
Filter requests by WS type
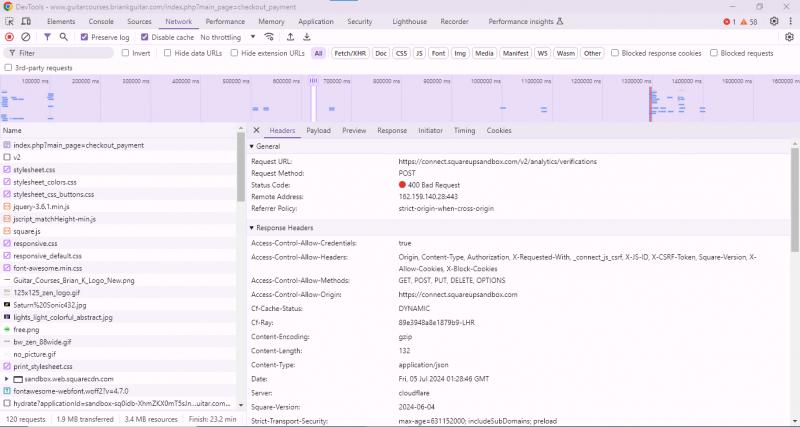point(542,53)
